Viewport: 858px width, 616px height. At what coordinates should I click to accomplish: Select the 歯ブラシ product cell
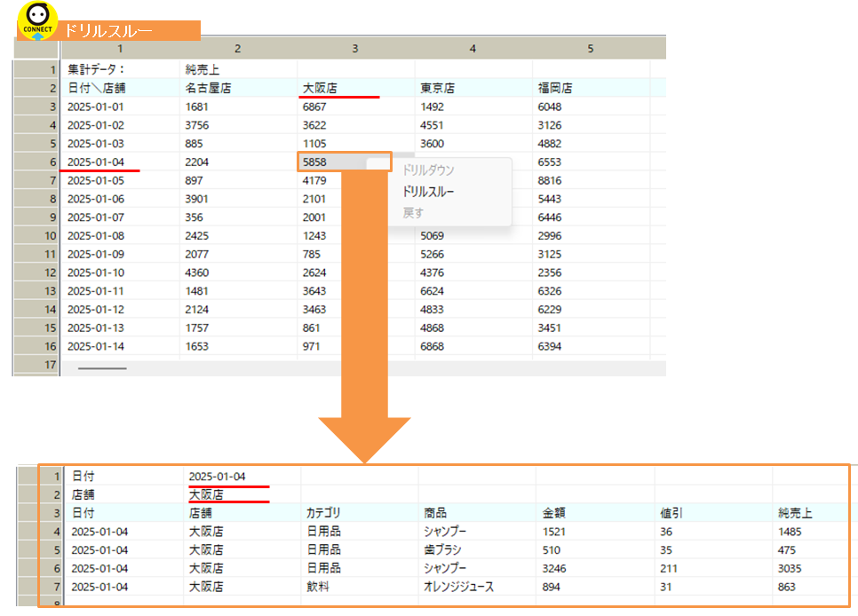477,549
